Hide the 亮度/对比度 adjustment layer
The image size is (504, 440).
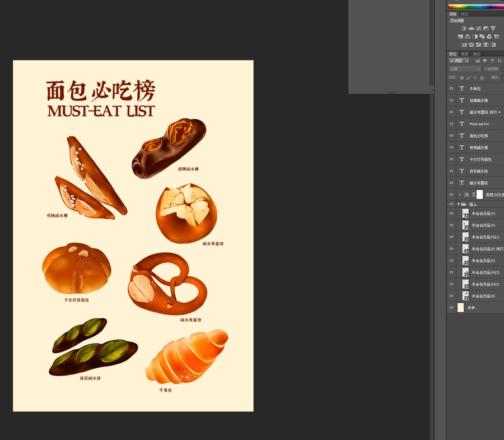coord(451,194)
